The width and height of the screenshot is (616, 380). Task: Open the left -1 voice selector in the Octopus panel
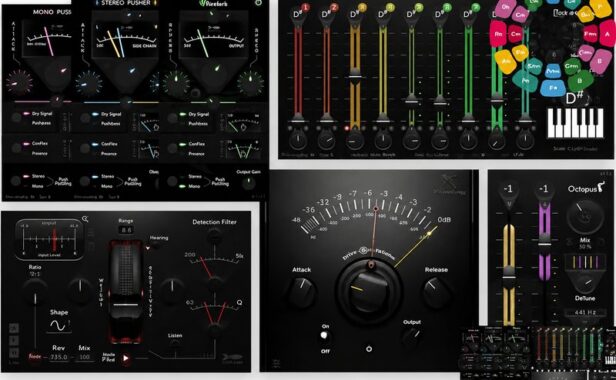click(508, 189)
